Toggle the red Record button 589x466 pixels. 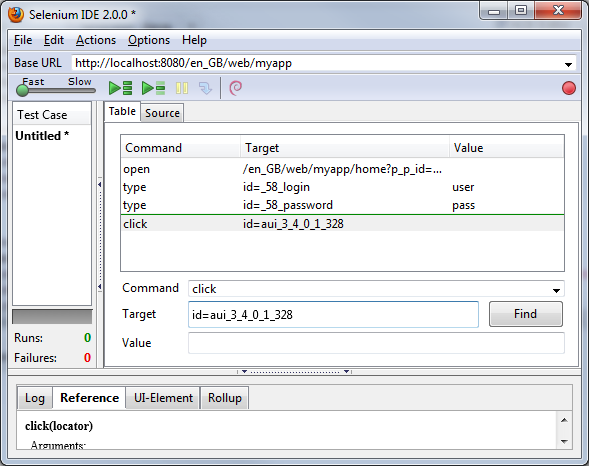pos(569,88)
